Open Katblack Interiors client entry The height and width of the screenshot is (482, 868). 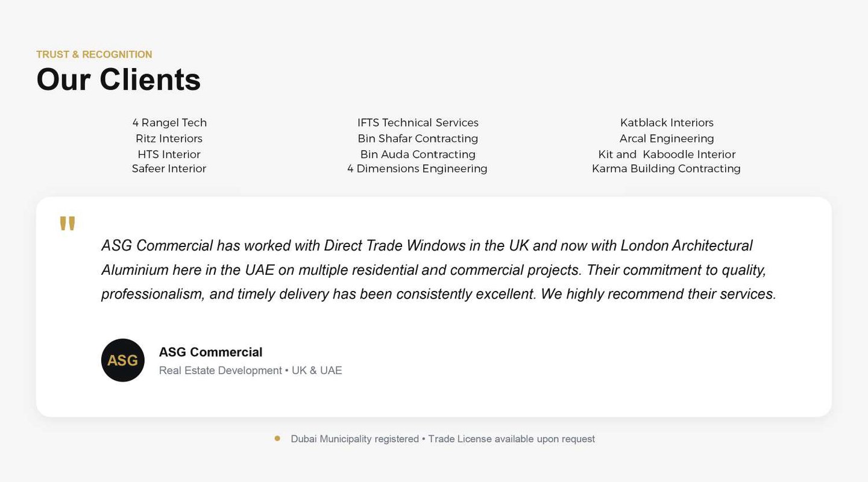pos(667,123)
